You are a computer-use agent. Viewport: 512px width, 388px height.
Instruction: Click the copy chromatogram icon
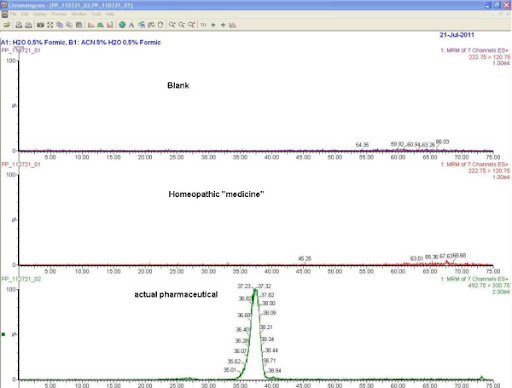[60, 25]
